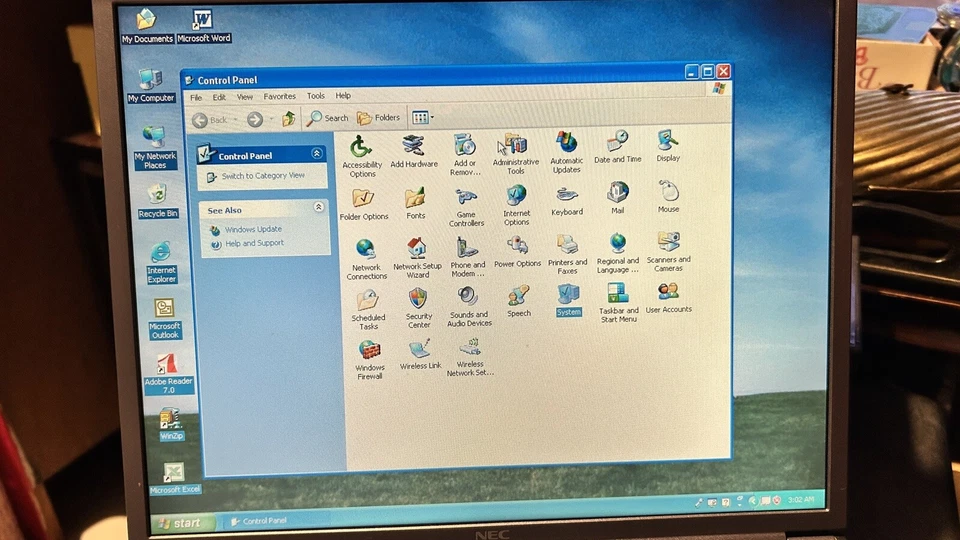
Task: Open Network Connections
Action: pyautogui.click(x=366, y=259)
